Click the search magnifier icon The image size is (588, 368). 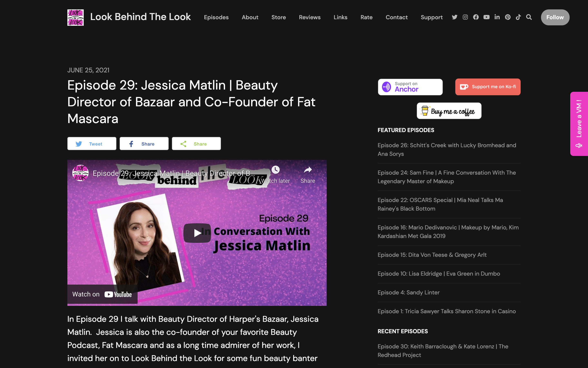pyautogui.click(x=529, y=17)
